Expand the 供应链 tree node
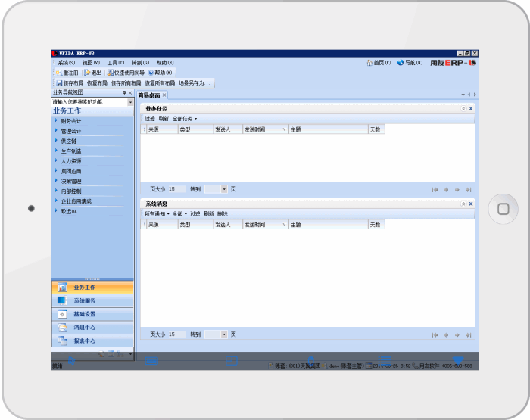The image size is (530, 420). (55, 141)
